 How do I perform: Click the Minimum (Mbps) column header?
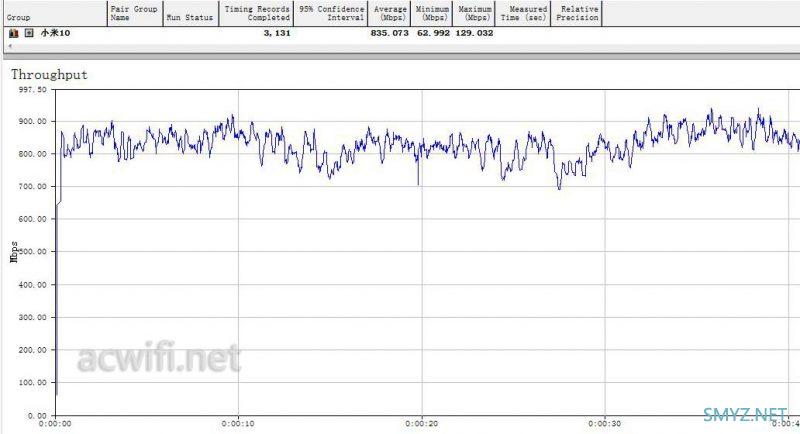(432, 13)
